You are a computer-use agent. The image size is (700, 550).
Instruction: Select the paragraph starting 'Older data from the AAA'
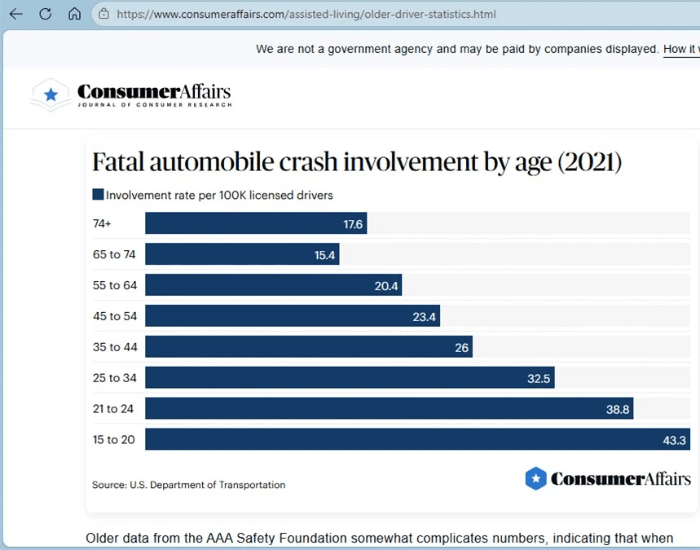coord(379,538)
